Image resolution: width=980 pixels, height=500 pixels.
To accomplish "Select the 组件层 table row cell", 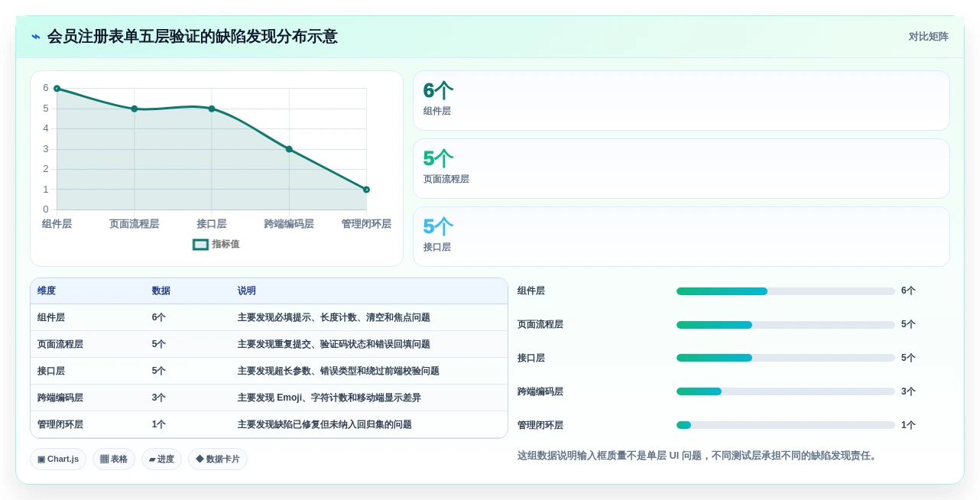I will pyautogui.click(x=51, y=317).
